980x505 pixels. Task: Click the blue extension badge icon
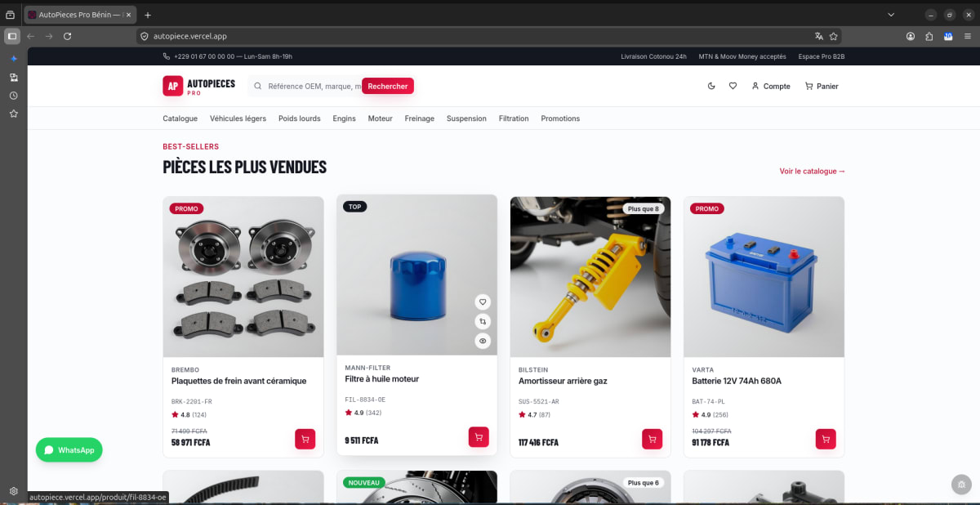(948, 36)
